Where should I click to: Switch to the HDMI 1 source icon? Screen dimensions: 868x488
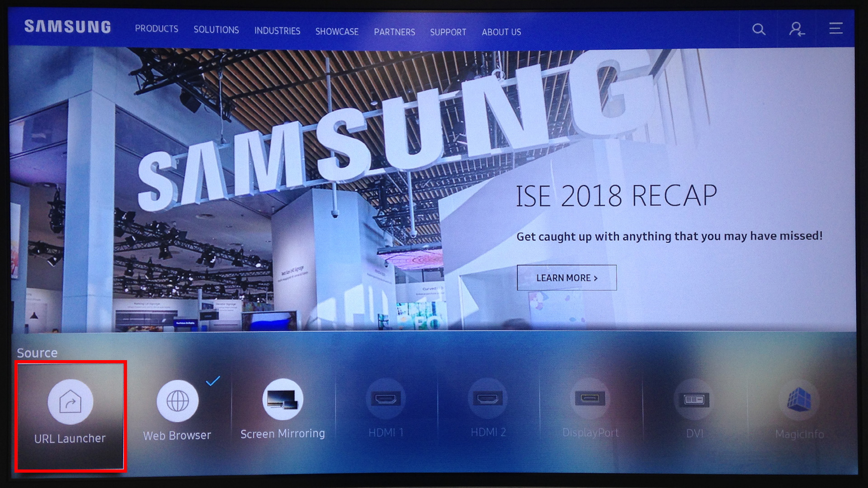386,399
